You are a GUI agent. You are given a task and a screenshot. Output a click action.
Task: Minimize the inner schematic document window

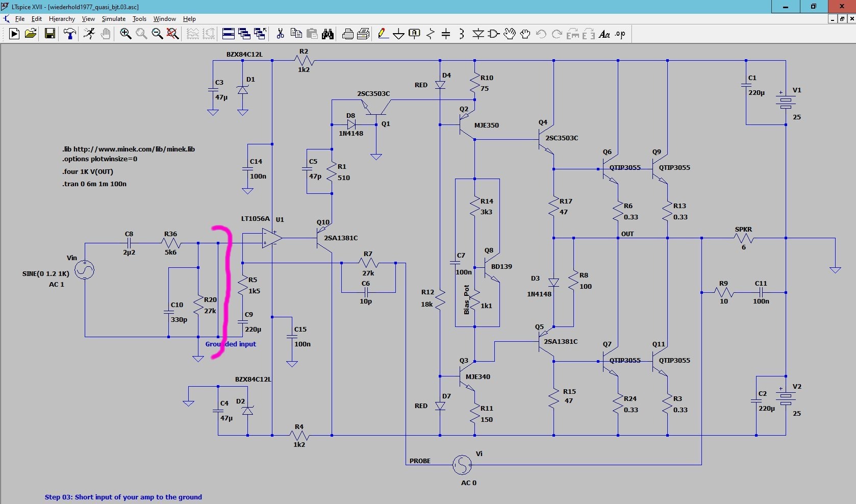[833, 19]
